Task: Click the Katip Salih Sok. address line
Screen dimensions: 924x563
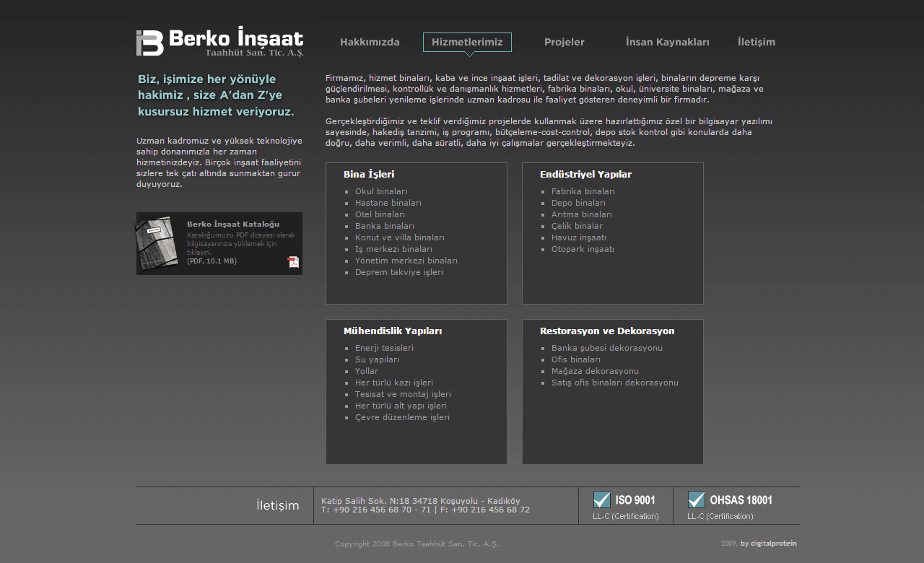Action: pos(421,501)
